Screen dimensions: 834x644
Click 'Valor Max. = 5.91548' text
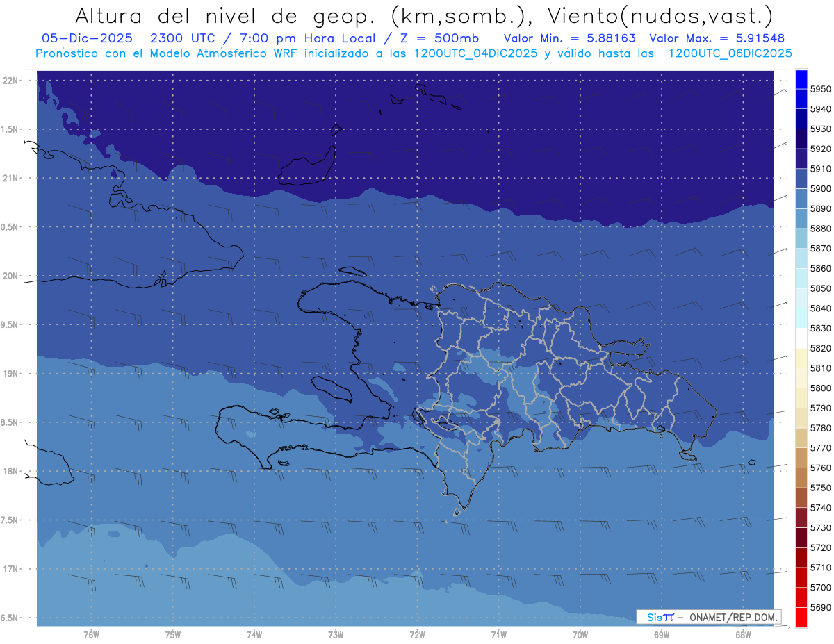(717, 38)
